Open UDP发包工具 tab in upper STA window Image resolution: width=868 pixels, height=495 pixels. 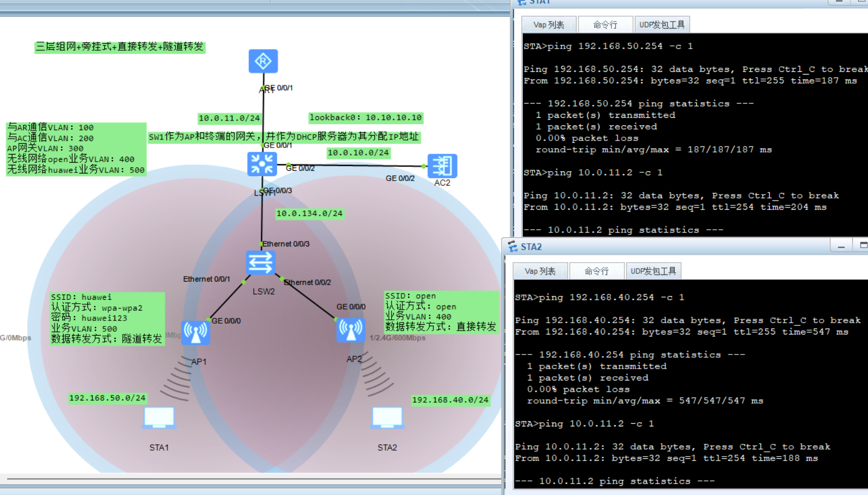point(662,25)
